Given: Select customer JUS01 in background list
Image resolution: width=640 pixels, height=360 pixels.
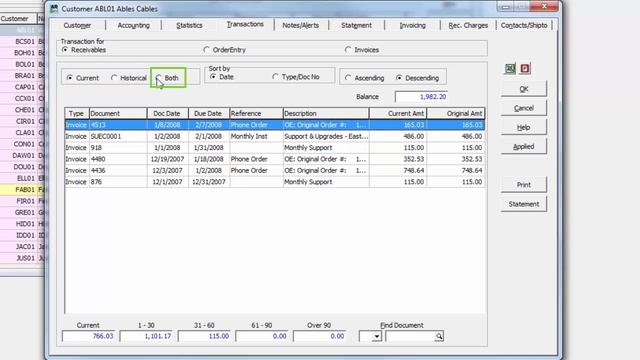Looking at the screenshot, I should click(22, 258).
